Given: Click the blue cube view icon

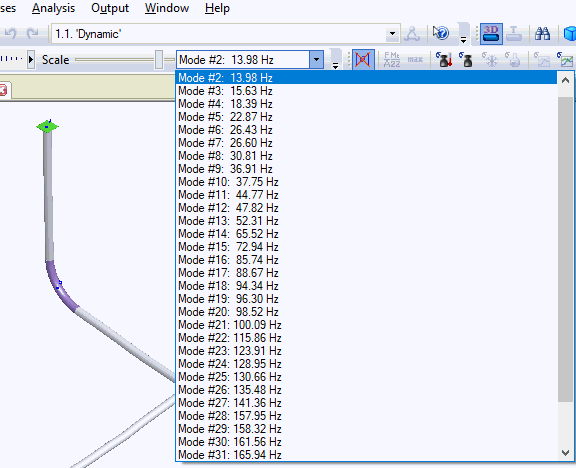Looking at the screenshot, I should pos(570,34).
